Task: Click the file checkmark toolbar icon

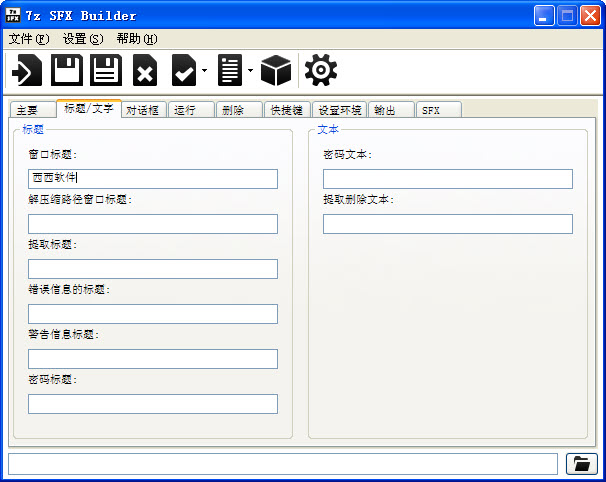Action: (x=184, y=71)
